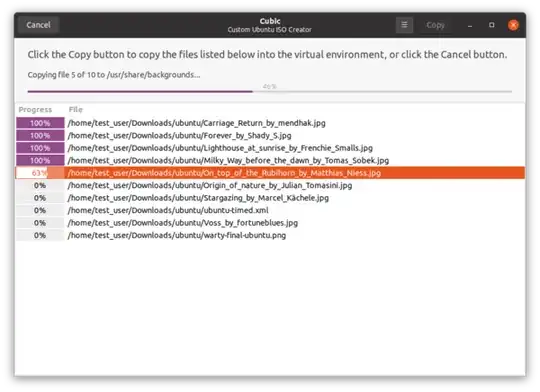Select the Carriage_Return_by_mendhak.jpg row
540x392 pixels.
(x=270, y=123)
